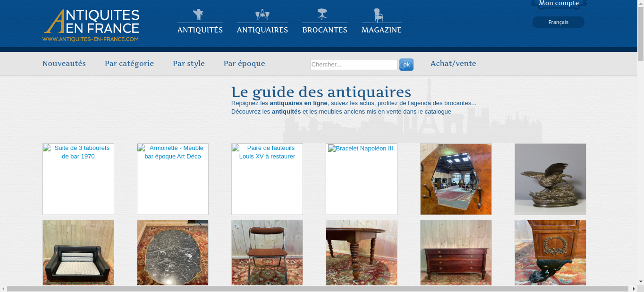
Task: Expand the Par style menu
Action: [189, 63]
